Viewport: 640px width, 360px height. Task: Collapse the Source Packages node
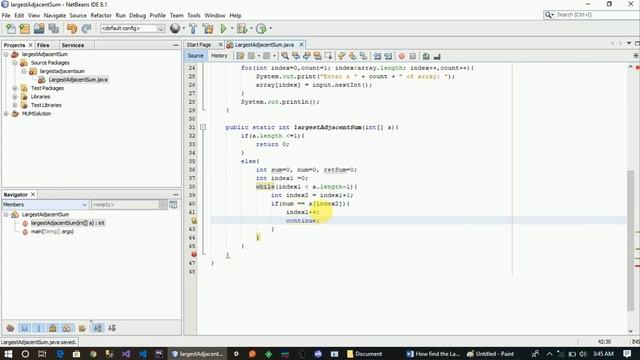tap(15, 63)
